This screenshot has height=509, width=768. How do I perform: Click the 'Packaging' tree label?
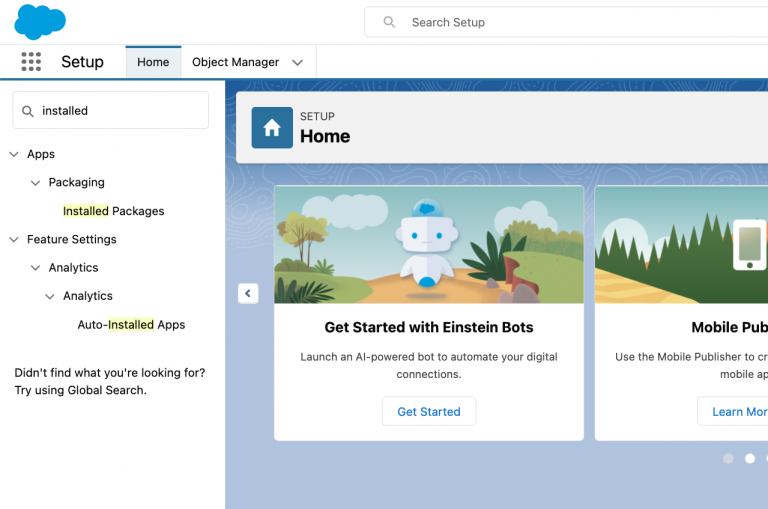pos(76,183)
